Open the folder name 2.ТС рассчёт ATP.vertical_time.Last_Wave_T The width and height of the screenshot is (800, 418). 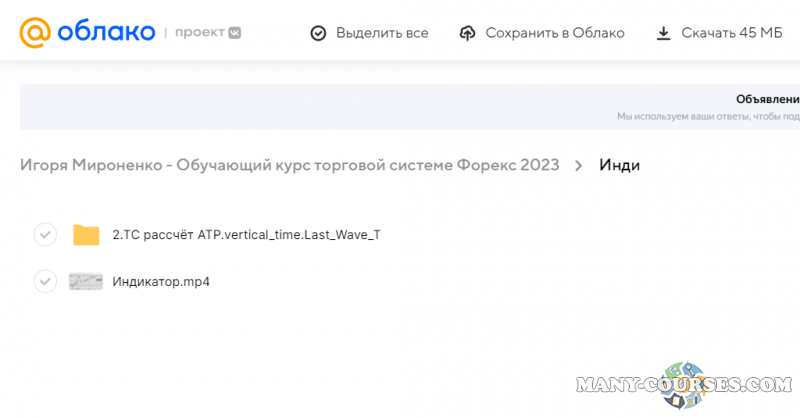coord(246,235)
